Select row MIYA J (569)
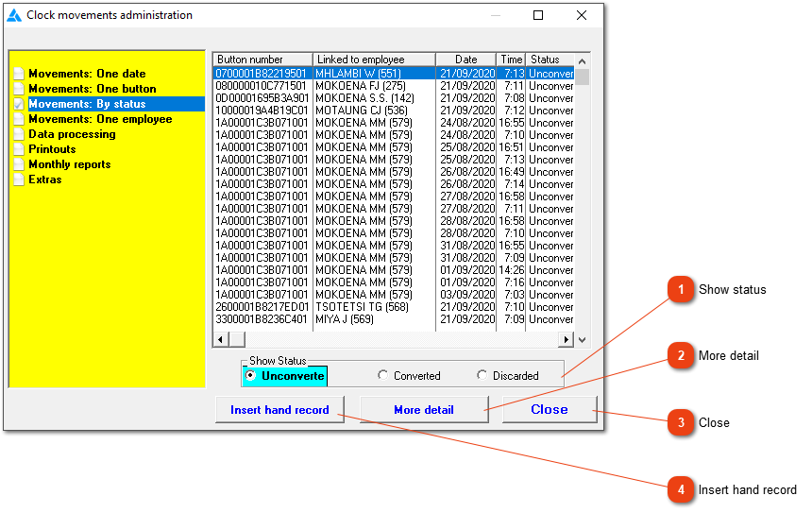The width and height of the screenshot is (812, 513). 394,319
